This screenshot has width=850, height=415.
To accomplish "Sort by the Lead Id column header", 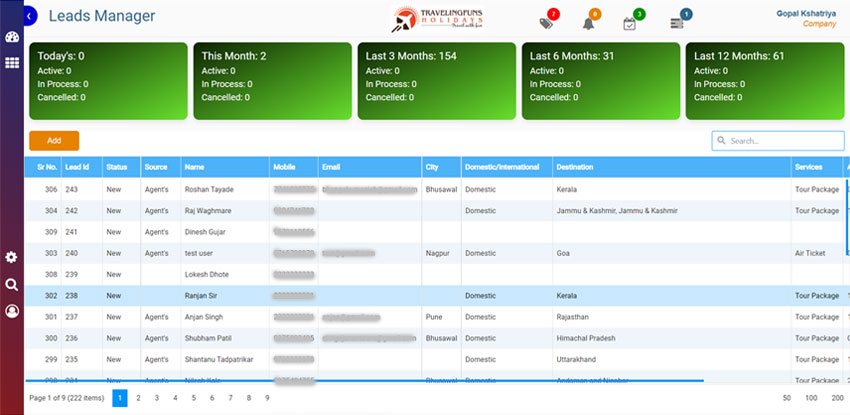I will point(74,166).
